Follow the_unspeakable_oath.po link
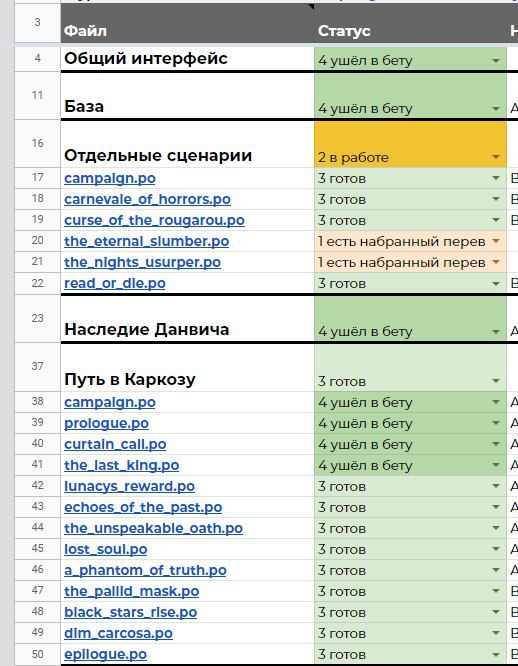The height and width of the screenshot is (666, 518). [153, 528]
